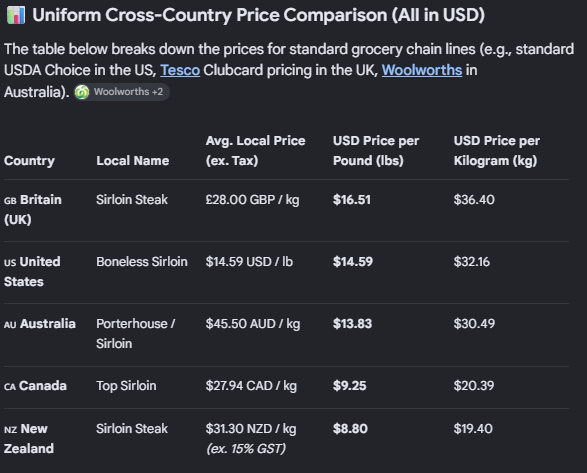Select the New Zealand row label
The image size is (587, 473).
tap(29, 439)
